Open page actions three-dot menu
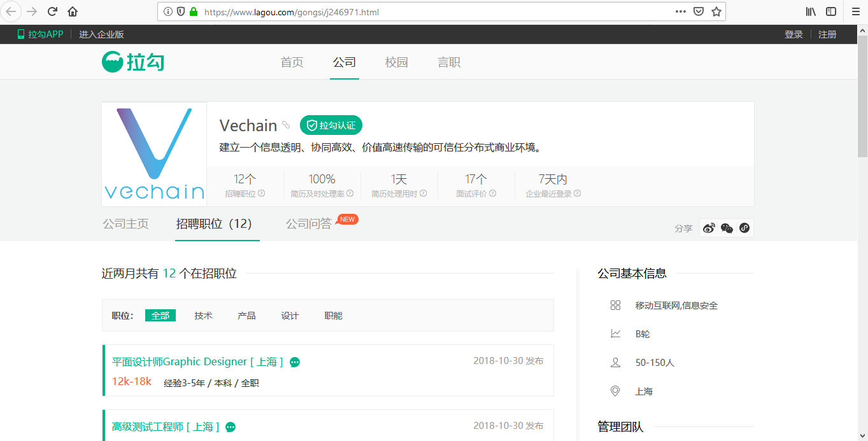The image size is (868, 441). click(681, 11)
